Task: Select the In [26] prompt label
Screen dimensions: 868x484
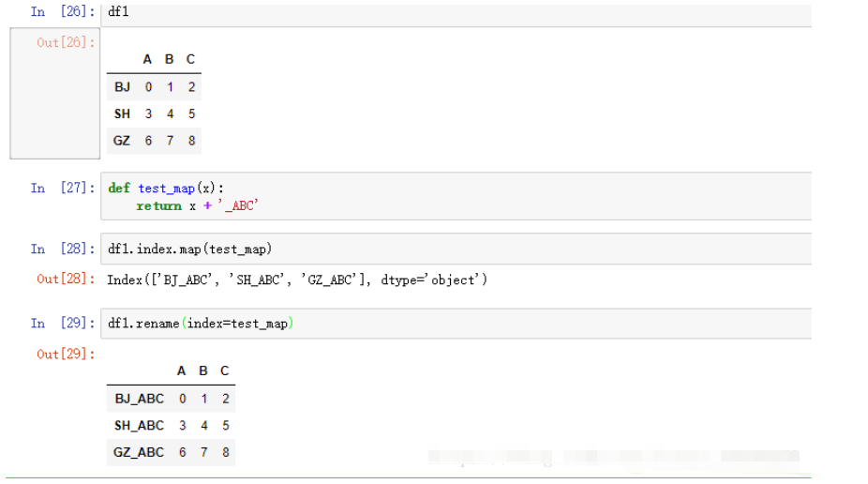Action: (x=63, y=11)
